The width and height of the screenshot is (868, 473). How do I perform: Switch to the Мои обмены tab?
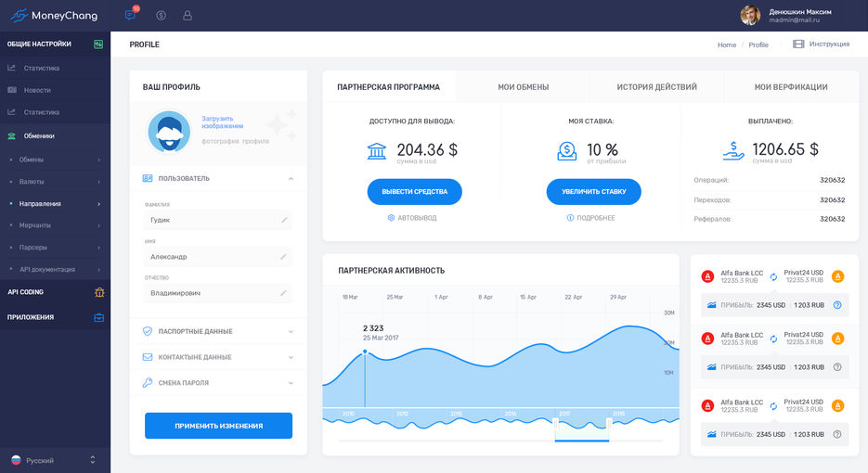524,87
